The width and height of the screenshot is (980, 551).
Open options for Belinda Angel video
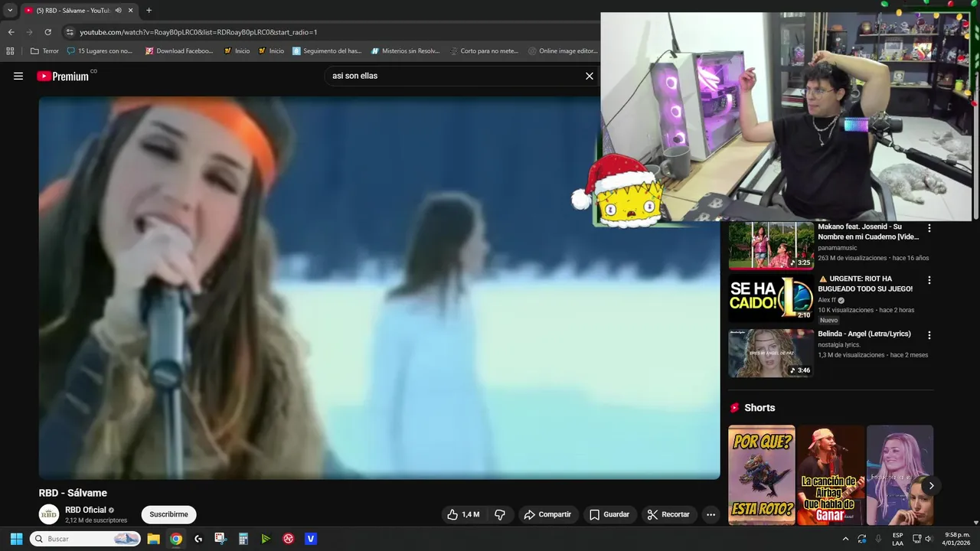[929, 335]
